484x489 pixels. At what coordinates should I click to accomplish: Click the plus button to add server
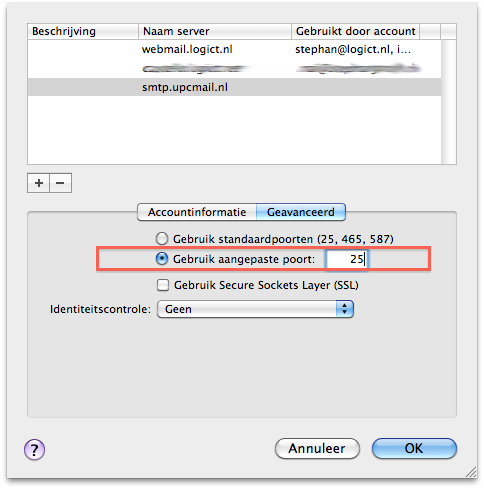(x=38, y=183)
